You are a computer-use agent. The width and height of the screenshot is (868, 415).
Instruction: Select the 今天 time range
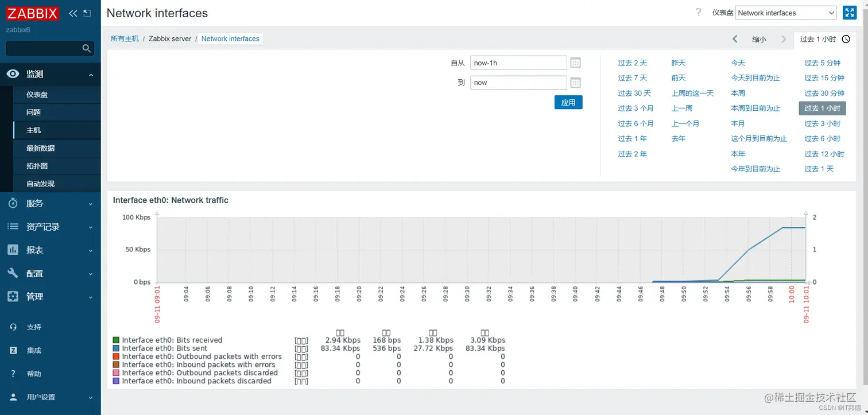click(738, 63)
